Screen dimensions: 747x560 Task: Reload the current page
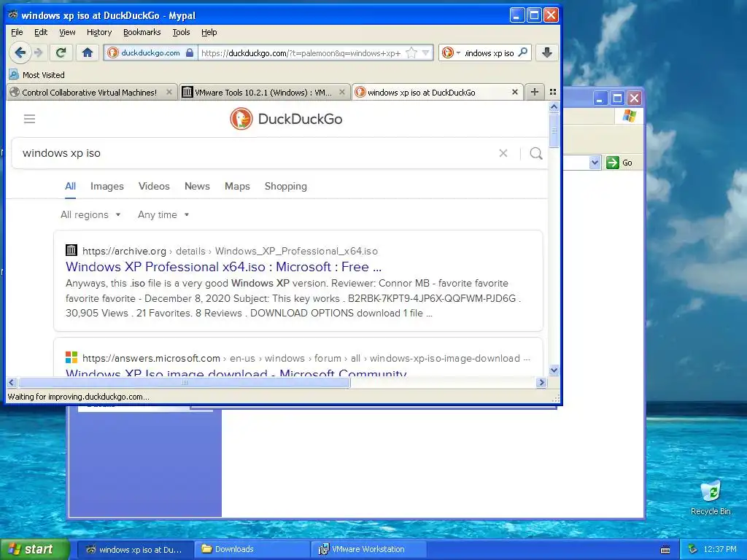61,52
